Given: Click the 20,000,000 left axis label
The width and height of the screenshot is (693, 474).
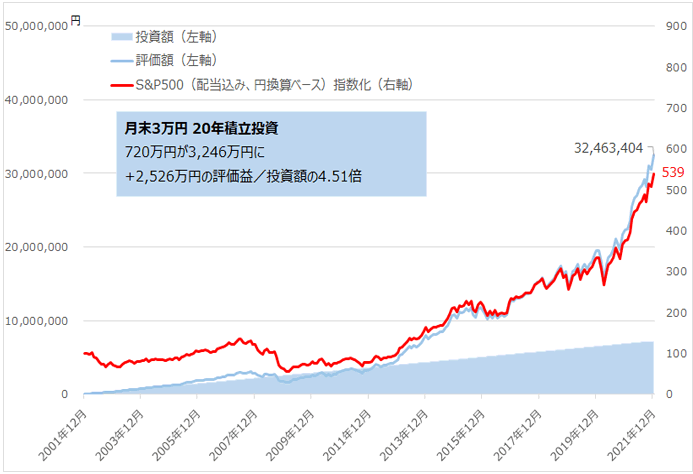Looking at the screenshot, I should [37, 247].
